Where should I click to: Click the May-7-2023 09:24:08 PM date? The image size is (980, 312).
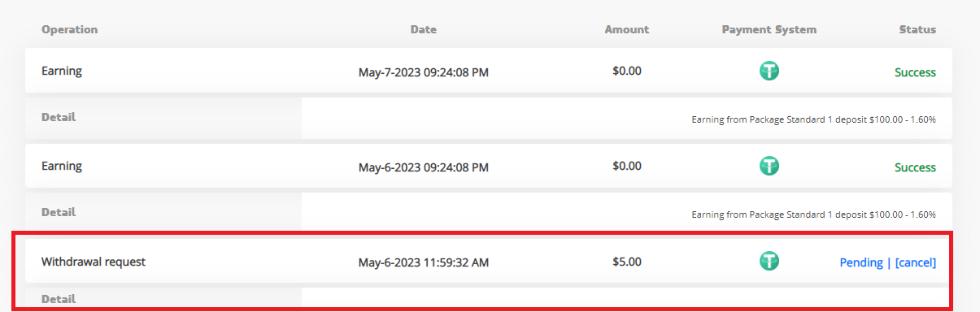pos(424,72)
